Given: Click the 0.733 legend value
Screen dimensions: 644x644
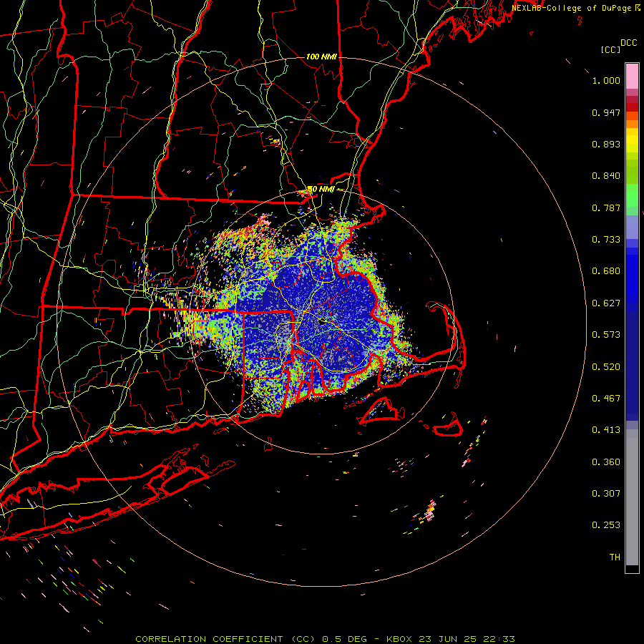Looking at the screenshot, I should tap(606, 240).
